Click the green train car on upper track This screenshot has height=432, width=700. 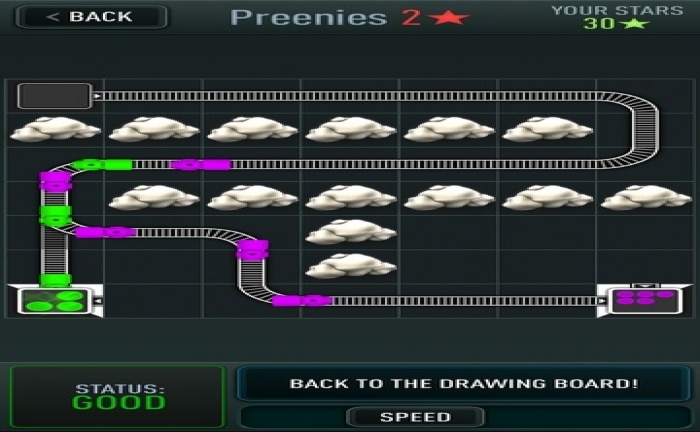pos(103,165)
